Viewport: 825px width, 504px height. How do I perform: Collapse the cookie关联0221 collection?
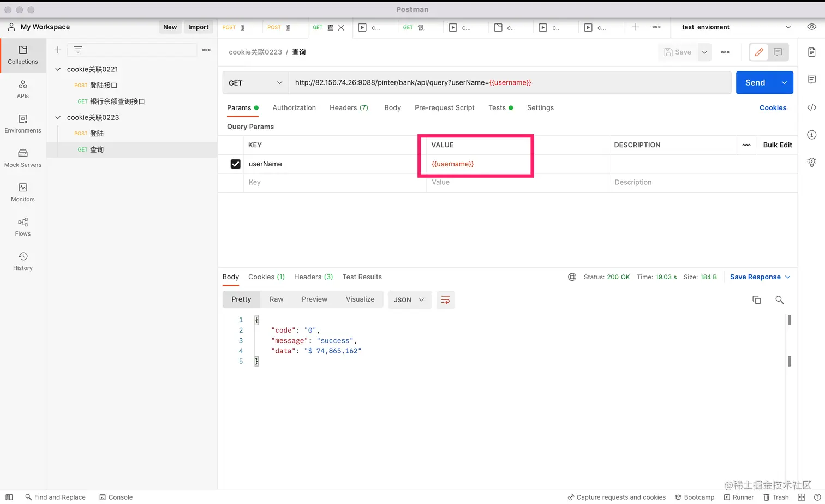(x=58, y=69)
